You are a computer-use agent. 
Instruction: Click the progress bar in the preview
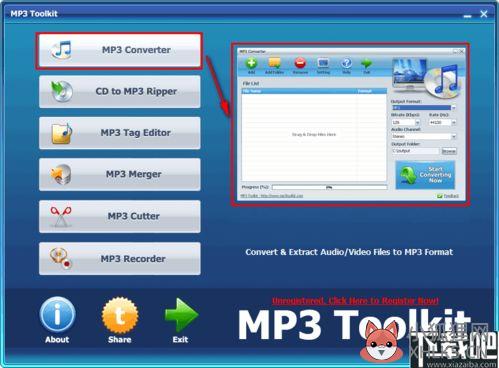(x=330, y=187)
